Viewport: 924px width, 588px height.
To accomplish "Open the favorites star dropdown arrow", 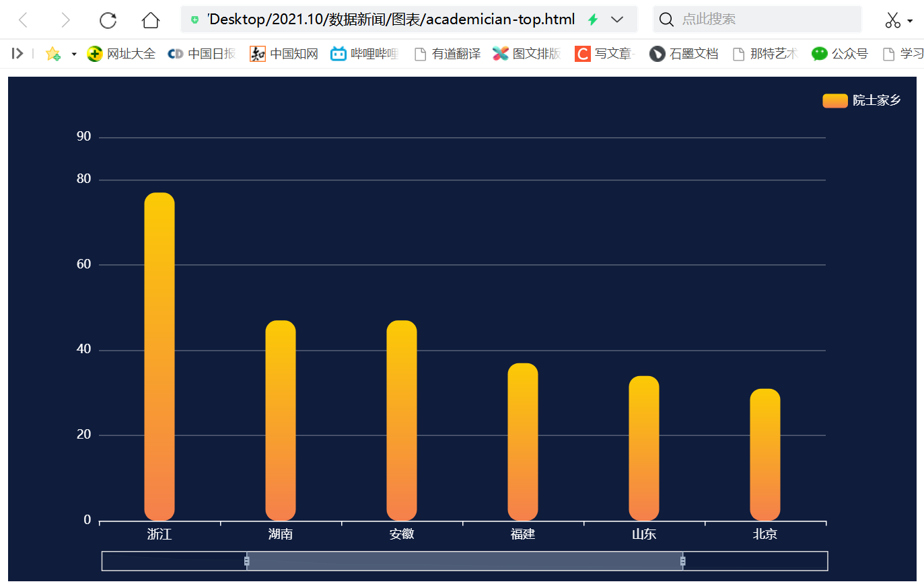I will click(x=74, y=54).
